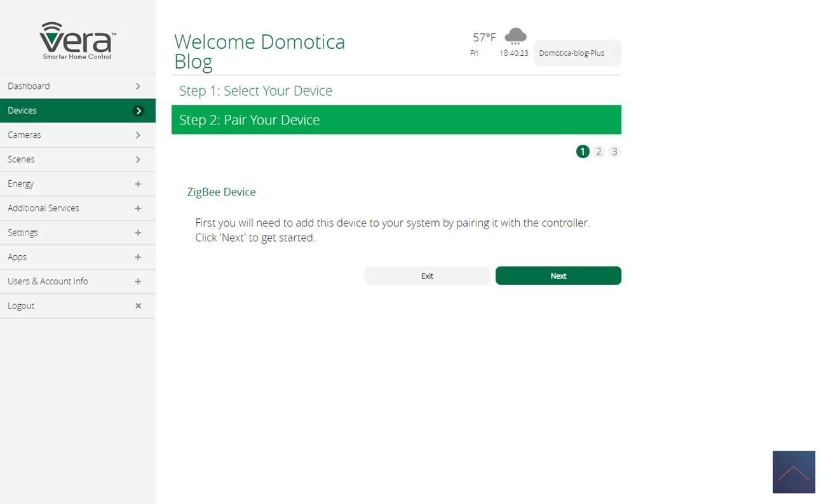Click the Logout X icon

pyautogui.click(x=138, y=306)
